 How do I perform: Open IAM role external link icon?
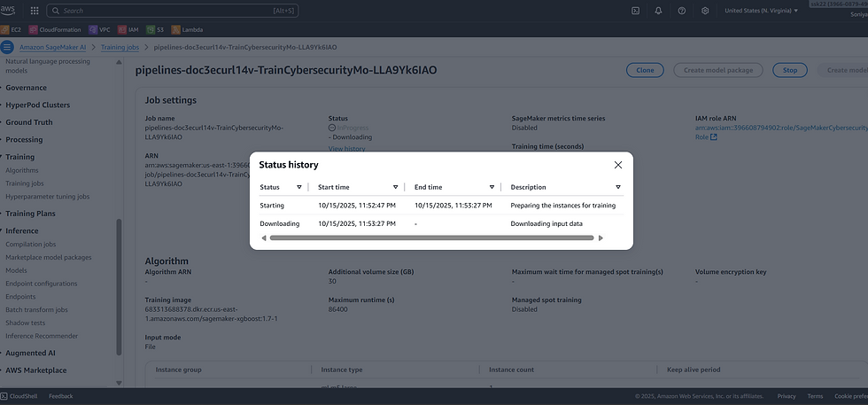click(x=714, y=136)
